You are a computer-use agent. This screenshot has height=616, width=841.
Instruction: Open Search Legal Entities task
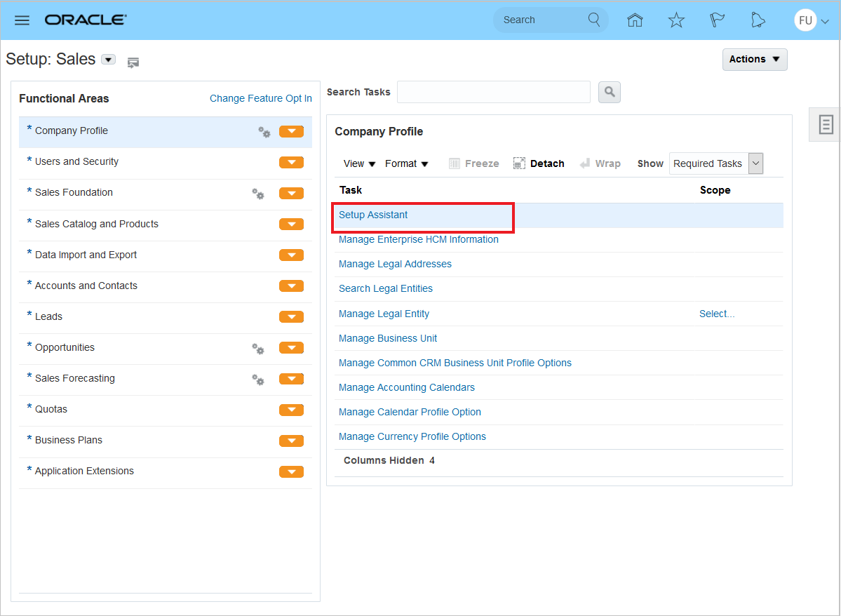(386, 288)
